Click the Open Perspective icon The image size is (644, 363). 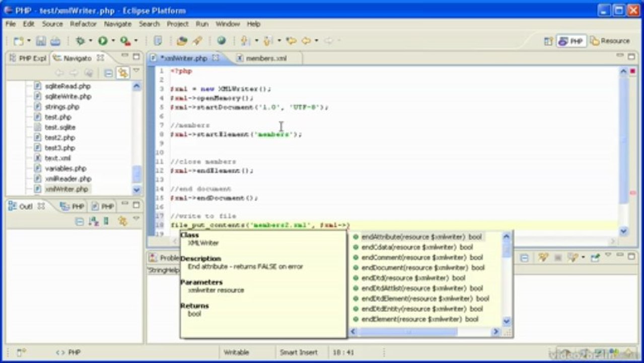[548, 41]
